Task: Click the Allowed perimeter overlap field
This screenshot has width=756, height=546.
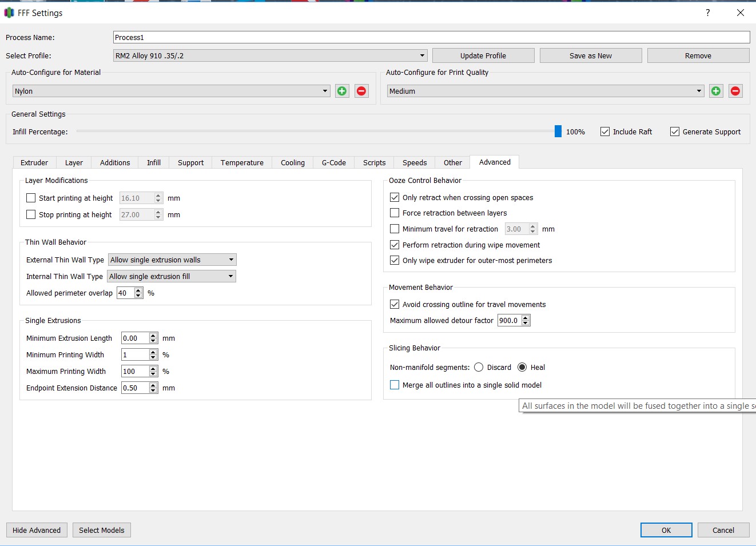Action: [125, 293]
